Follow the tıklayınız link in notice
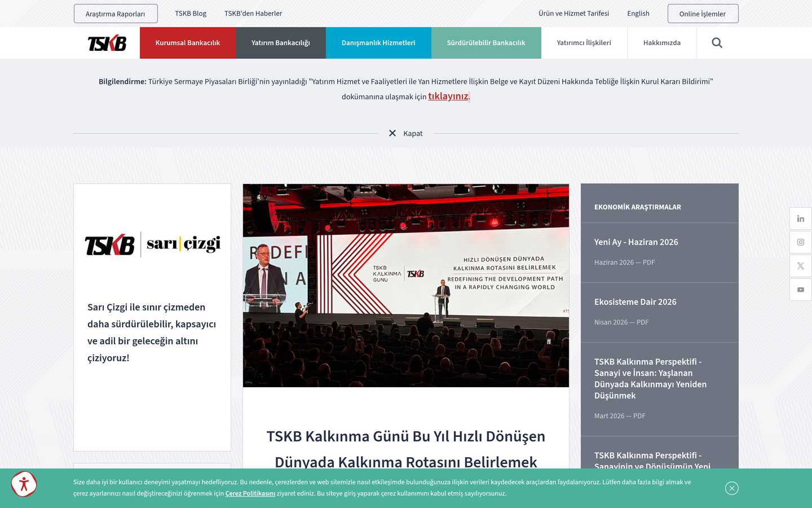Viewport: 812px width, 508px height. 448,96
